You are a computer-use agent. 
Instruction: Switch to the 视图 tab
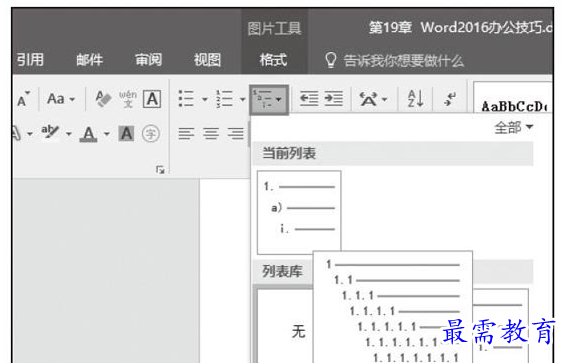(207, 60)
